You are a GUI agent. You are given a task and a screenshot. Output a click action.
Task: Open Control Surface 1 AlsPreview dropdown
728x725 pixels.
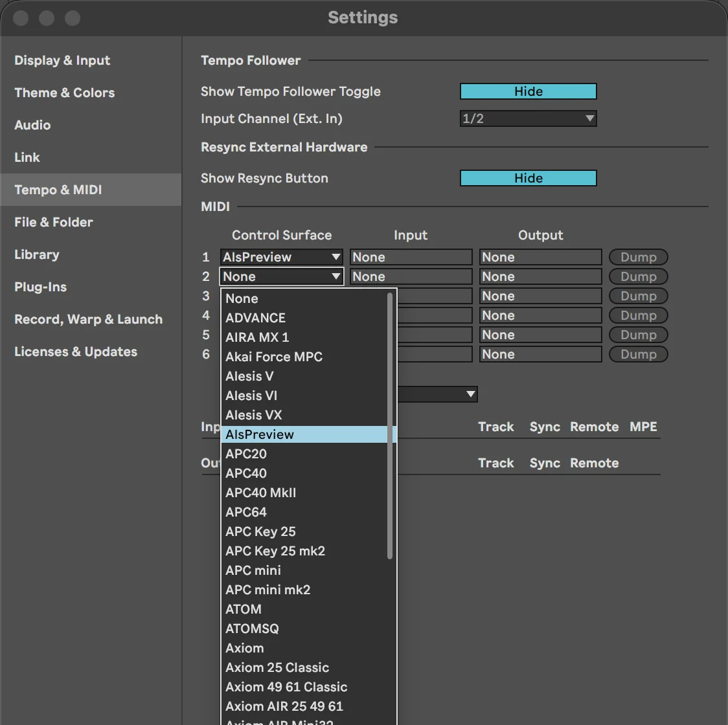point(281,257)
